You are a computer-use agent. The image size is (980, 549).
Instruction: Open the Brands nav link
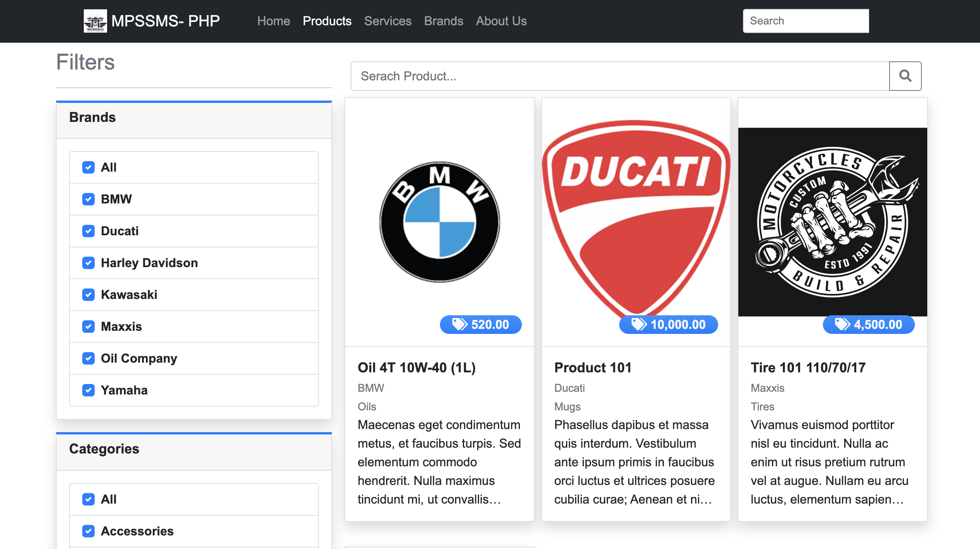443,21
